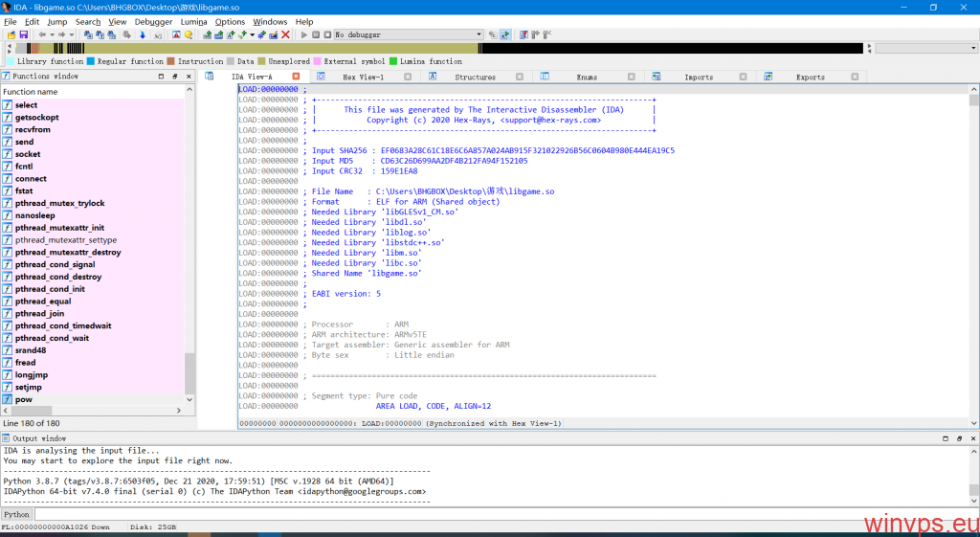980x537 pixels.
Task: Click the red triangle text-search icon
Action: (176, 35)
